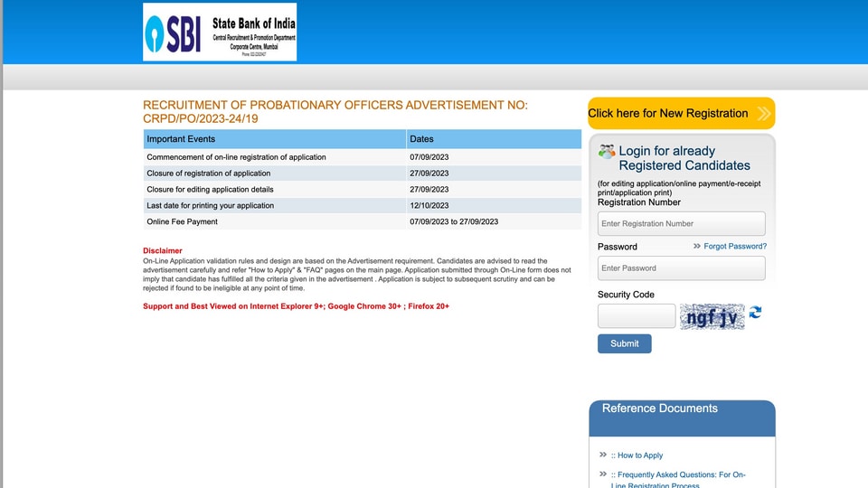This screenshot has width=868, height=488.
Task: Focus the Registration Number field
Action: coord(682,223)
